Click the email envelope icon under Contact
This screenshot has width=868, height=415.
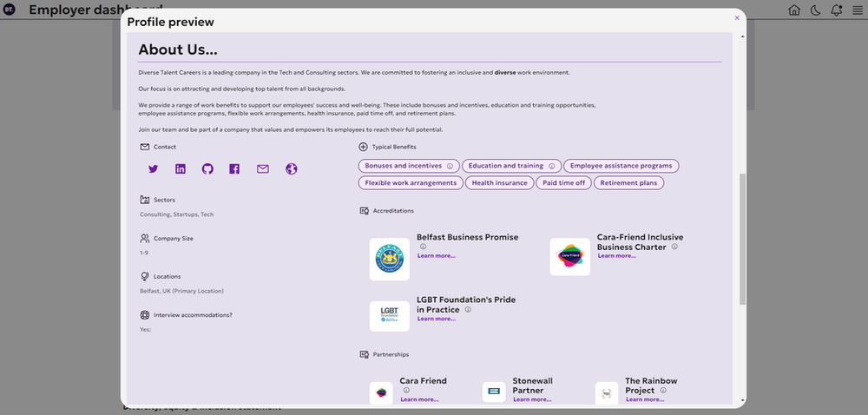point(263,169)
